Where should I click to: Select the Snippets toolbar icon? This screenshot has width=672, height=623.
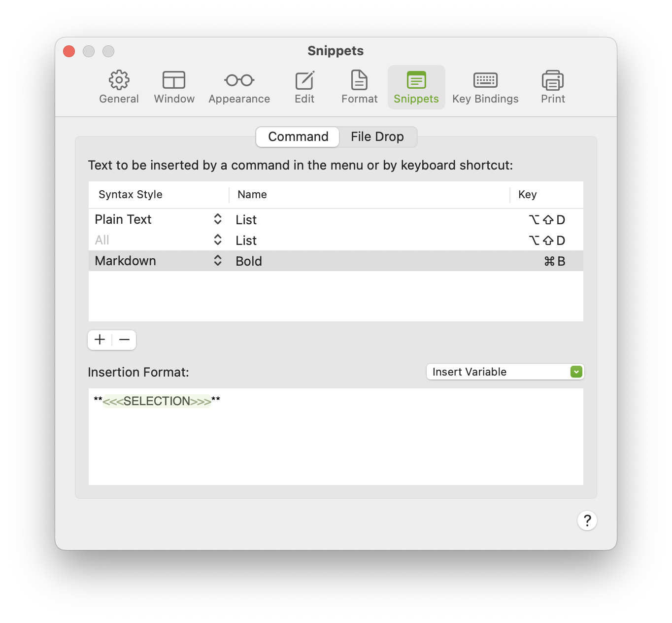click(416, 86)
